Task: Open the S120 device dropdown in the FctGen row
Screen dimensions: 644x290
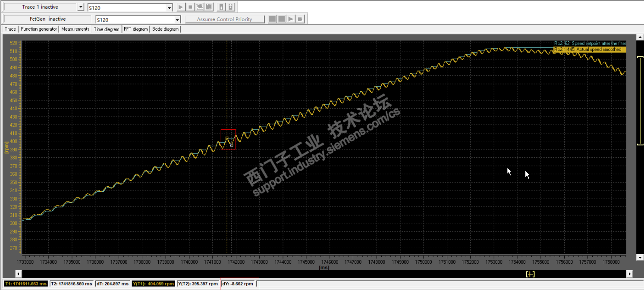Action: (x=177, y=20)
